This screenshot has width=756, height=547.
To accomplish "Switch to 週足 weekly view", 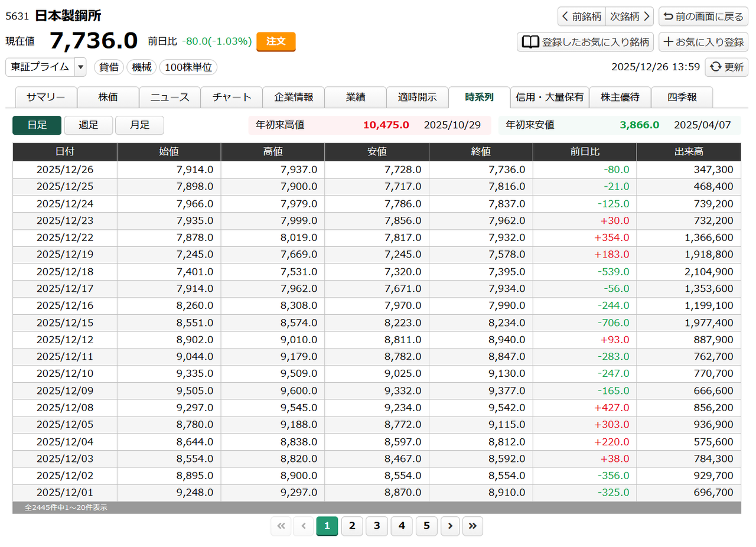I will [x=88, y=125].
